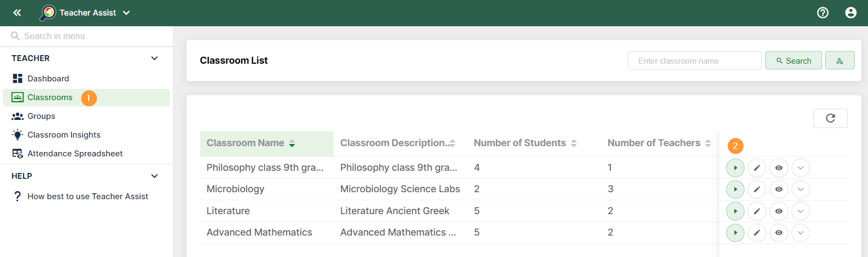Edit the Advanced Mathematics classroom
Image resolution: width=868 pixels, height=257 pixels.
coord(757,233)
